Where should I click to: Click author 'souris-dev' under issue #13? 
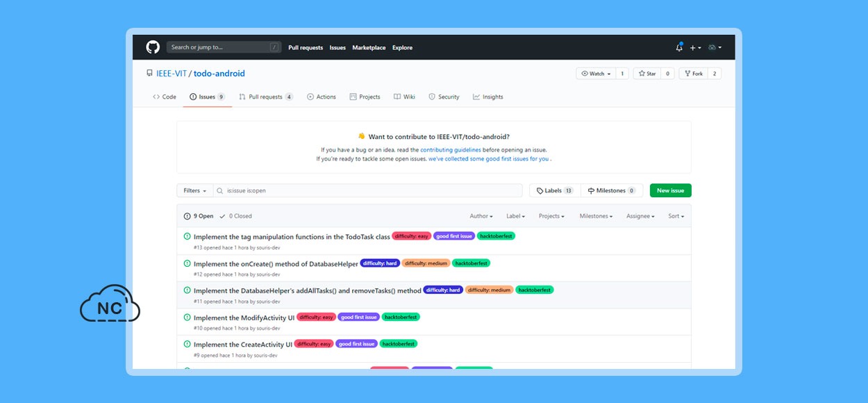pos(267,247)
